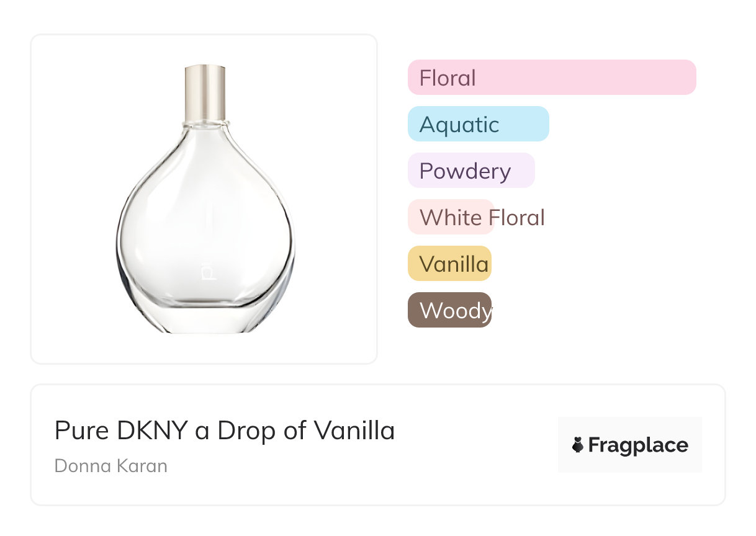The image size is (756, 536).
Task: Open the Donna Karan brand link
Action: pyautogui.click(x=111, y=466)
